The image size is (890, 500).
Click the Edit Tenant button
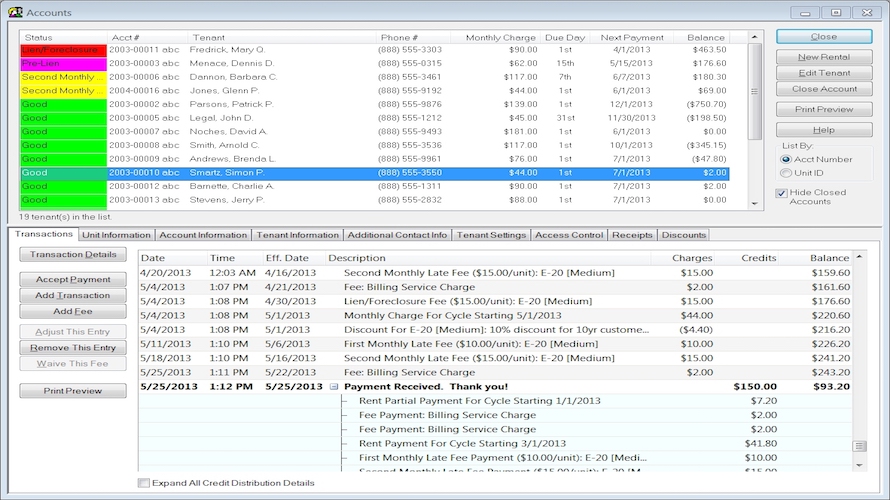pos(824,73)
